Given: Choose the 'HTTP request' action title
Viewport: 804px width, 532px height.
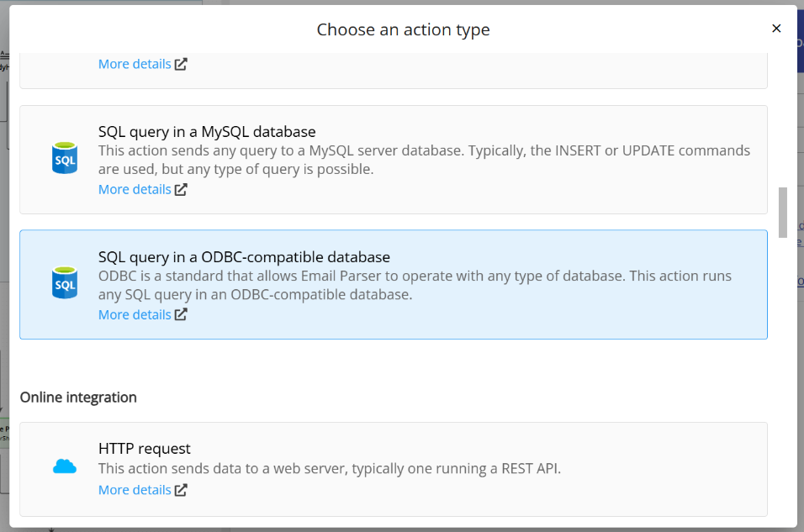Looking at the screenshot, I should (144, 449).
